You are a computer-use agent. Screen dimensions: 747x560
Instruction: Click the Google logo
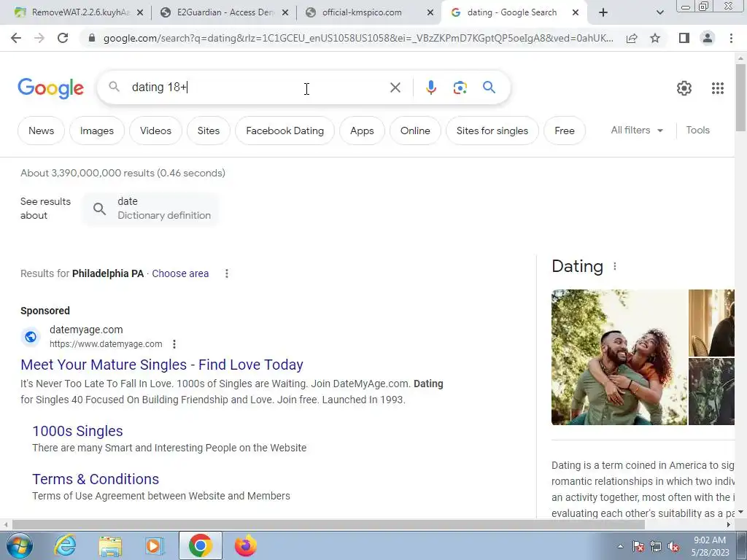[x=50, y=88]
